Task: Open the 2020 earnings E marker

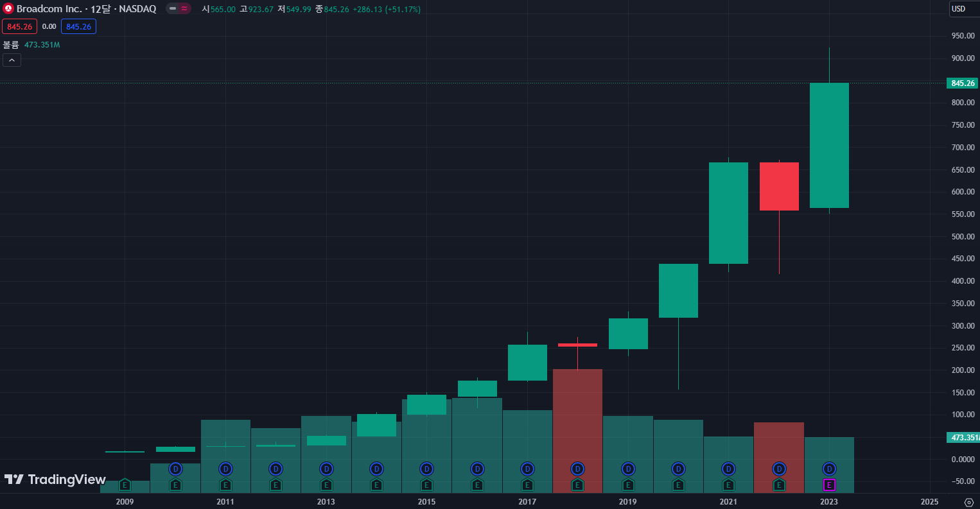Action: coord(678,485)
